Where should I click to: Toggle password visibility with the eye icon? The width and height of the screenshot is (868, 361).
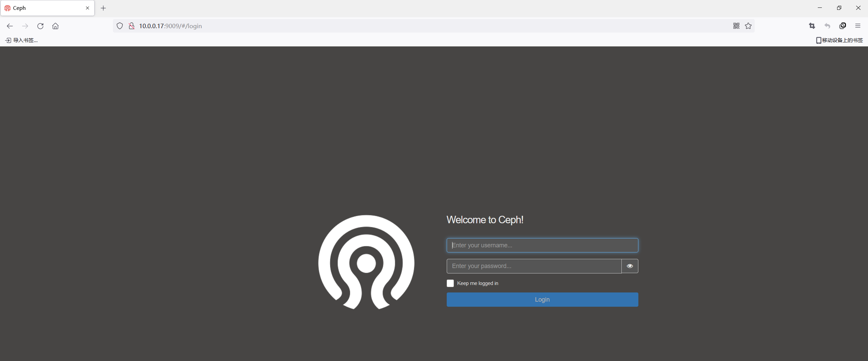629,266
